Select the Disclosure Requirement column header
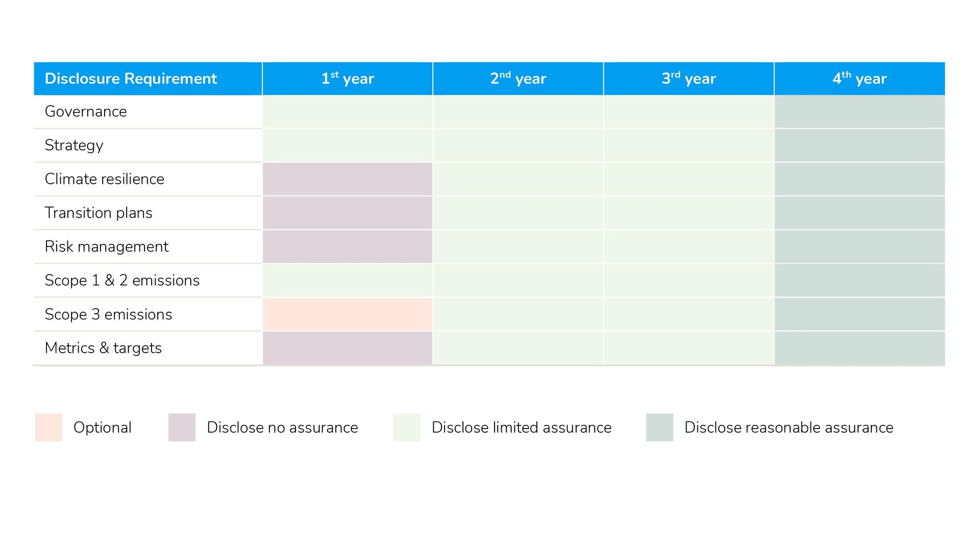 pyautogui.click(x=131, y=79)
